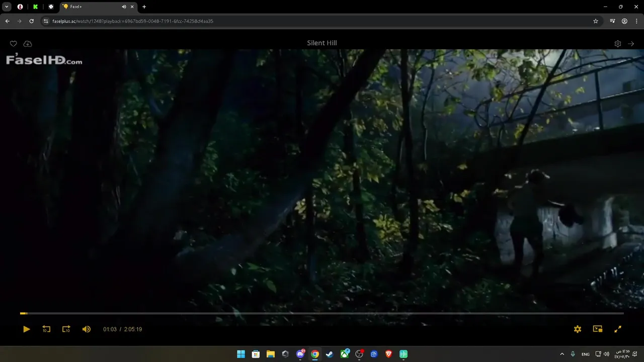Screen dimensions: 644x362
Task: Open the player quality settings gear
Action: click(578, 329)
